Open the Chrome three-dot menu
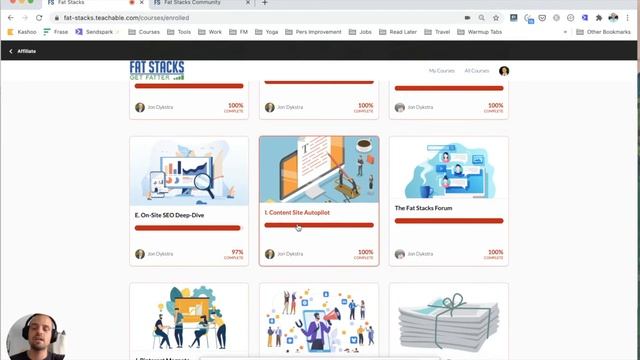The width and height of the screenshot is (640, 360). pyautogui.click(x=627, y=18)
